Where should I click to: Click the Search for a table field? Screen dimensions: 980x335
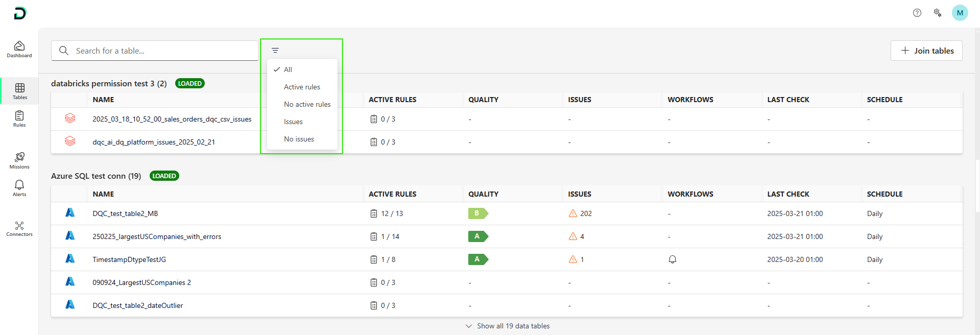click(163, 51)
